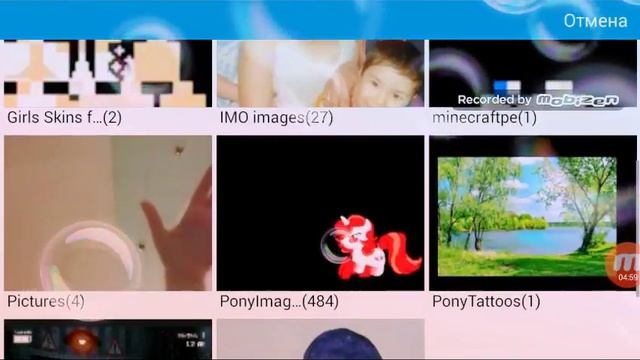Tap the Mobizen recording timer bubble
Screen dimensions: 640x360
[x=624, y=265]
